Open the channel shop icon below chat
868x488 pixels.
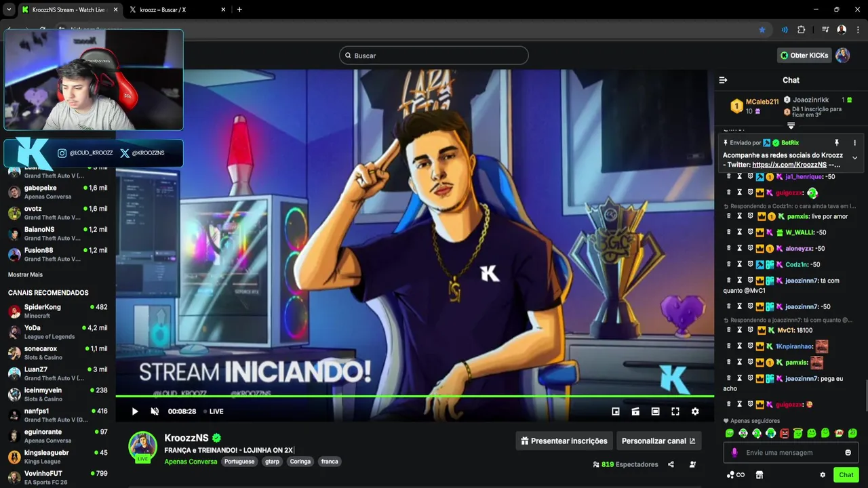click(x=759, y=475)
